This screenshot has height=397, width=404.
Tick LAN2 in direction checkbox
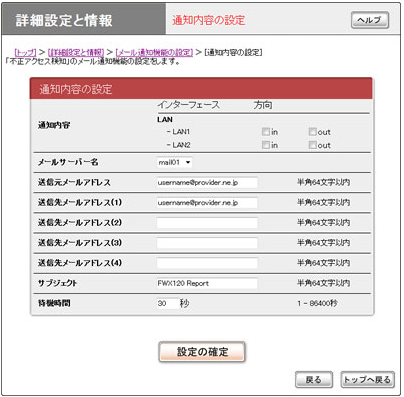tap(266, 145)
